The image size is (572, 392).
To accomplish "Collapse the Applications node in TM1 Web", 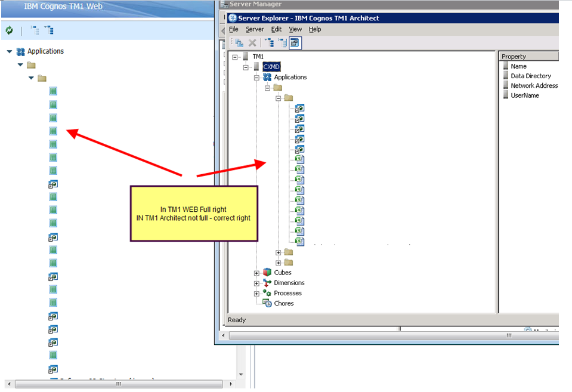I will (x=10, y=52).
